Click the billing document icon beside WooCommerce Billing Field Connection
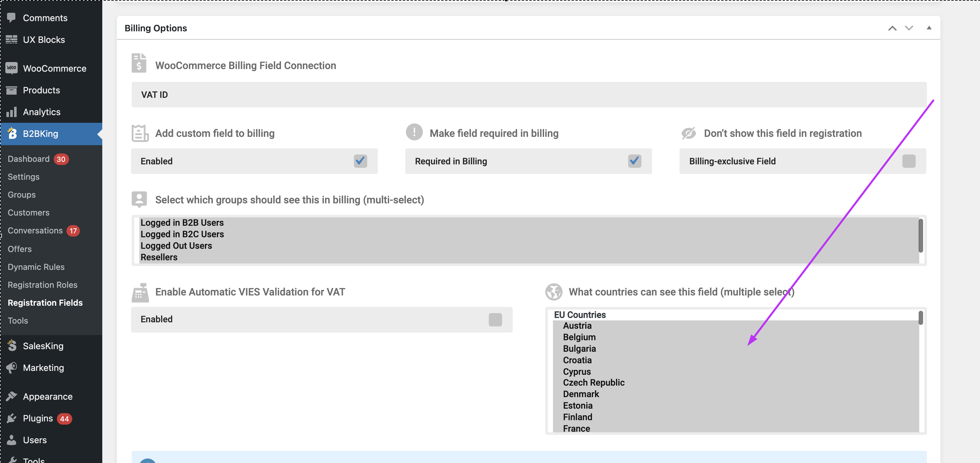Image resolution: width=980 pixels, height=463 pixels. point(139,63)
